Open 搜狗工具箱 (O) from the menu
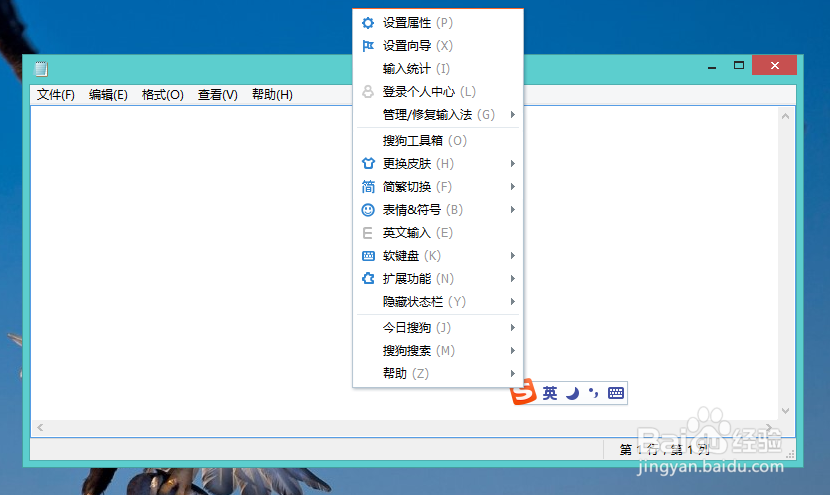The height and width of the screenshot is (495, 830). [438, 141]
